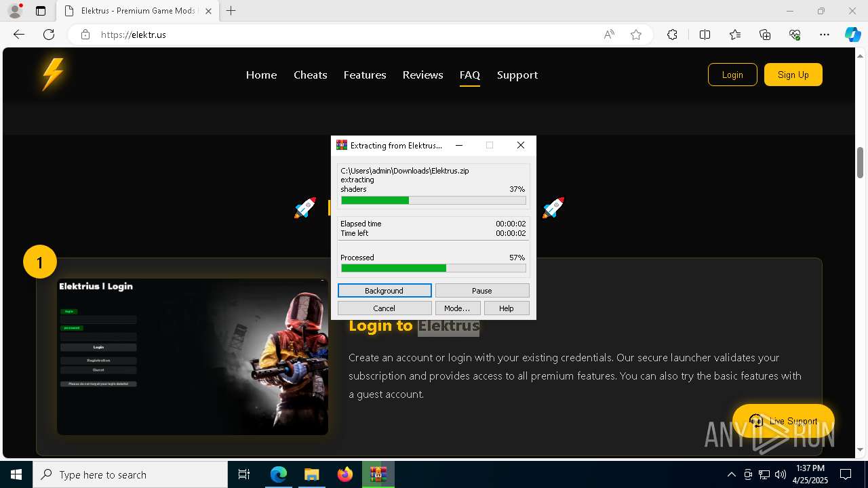The height and width of the screenshot is (488, 868).
Task: Open a new browser tab
Action: pyautogui.click(x=231, y=11)
